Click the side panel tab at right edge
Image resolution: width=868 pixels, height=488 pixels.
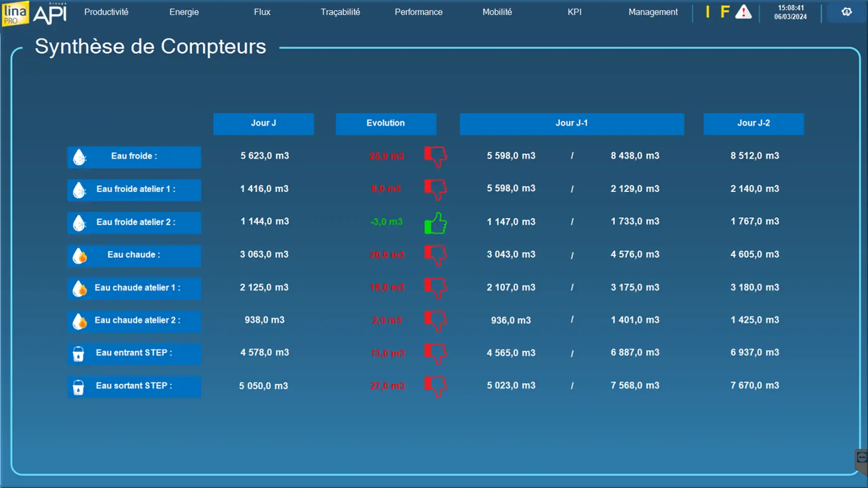point(861,458)
